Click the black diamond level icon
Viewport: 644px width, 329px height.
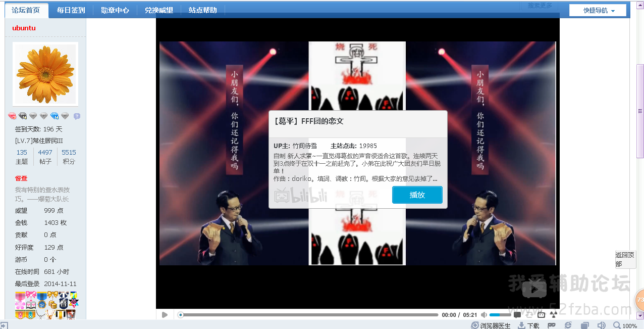tap(23, 116)
